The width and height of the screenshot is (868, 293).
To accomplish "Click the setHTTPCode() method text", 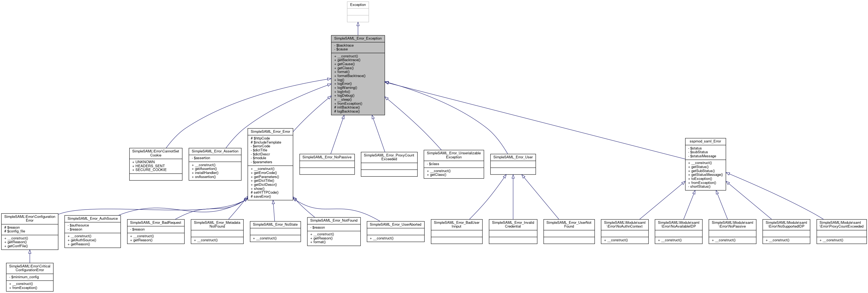I will pyautogui.click(x=264, y=192).
